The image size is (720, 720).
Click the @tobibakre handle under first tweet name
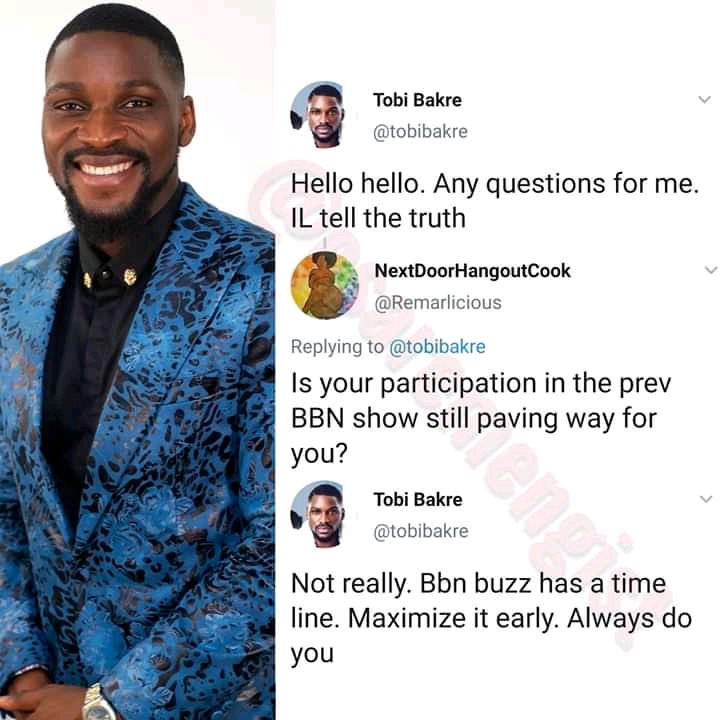point(421,132)
